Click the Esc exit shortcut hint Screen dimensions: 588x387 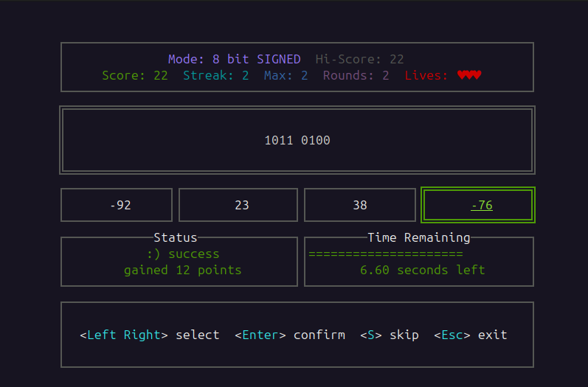(471, 335)
